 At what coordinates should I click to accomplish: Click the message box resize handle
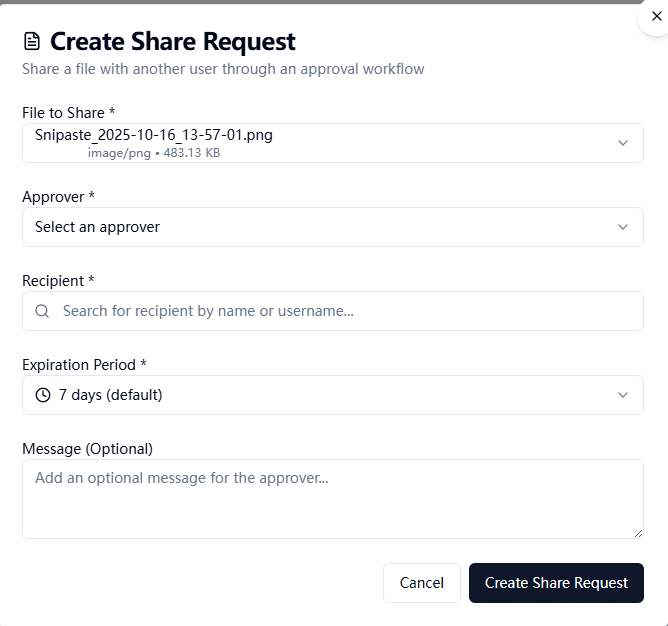(638, 533)
